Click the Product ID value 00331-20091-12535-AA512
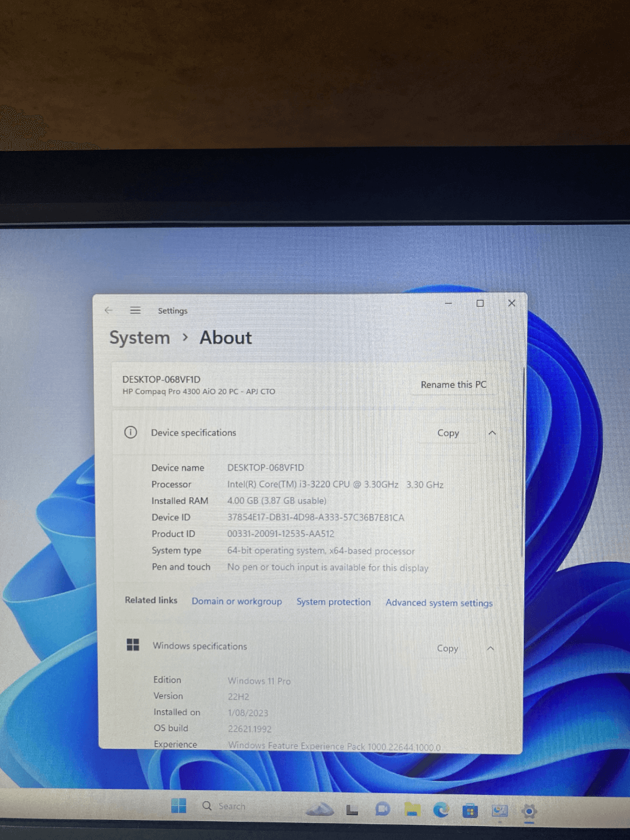 tap(281, 534)
